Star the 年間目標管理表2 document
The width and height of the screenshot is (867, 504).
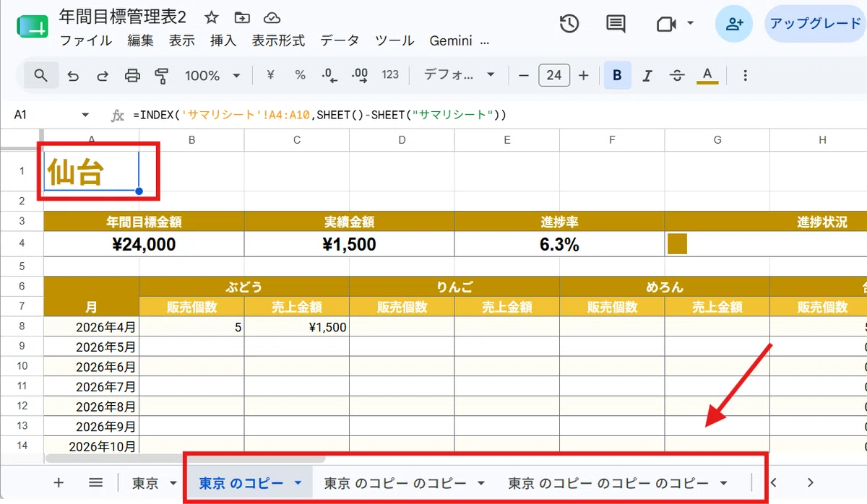pyautogui.click(x=212, y=17)
